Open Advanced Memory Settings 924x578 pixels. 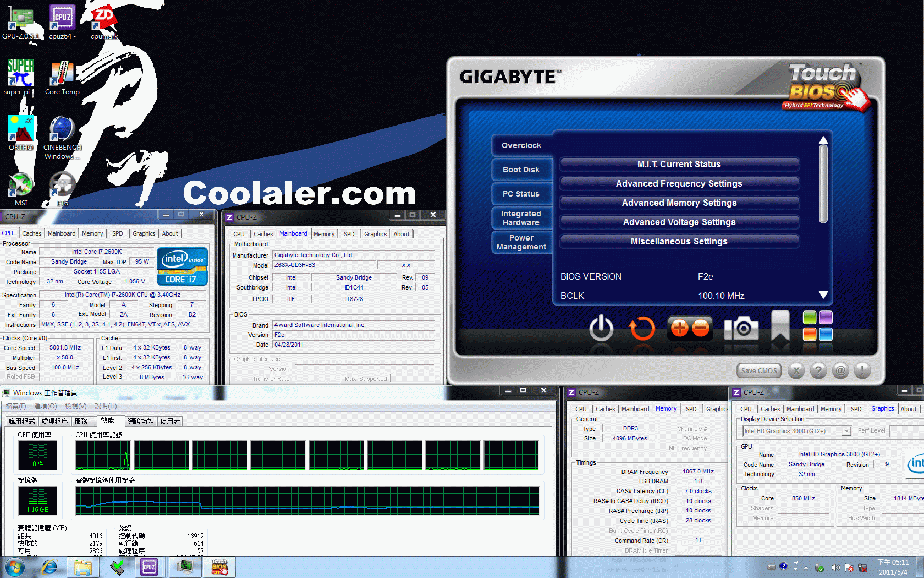[x=679, y=203]
